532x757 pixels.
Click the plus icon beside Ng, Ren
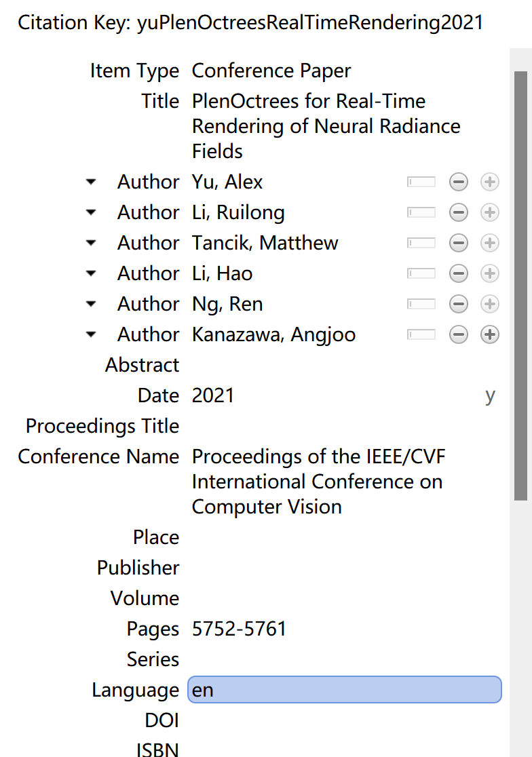coord(489,304)
